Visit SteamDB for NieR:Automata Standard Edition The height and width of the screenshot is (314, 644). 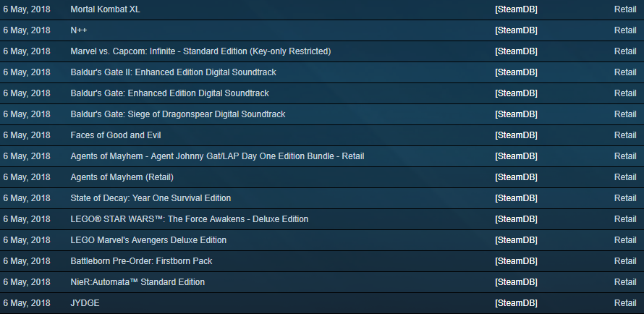(516, 281)
